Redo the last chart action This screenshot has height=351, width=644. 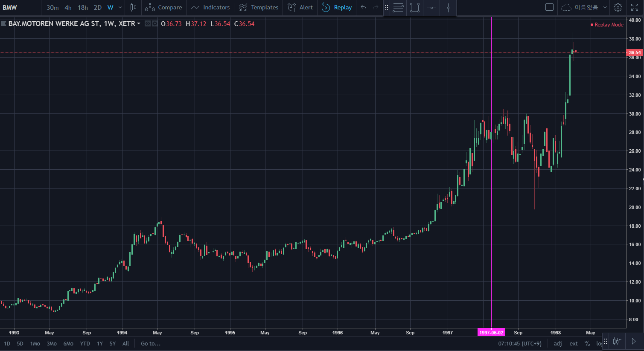tap(376, 7)
